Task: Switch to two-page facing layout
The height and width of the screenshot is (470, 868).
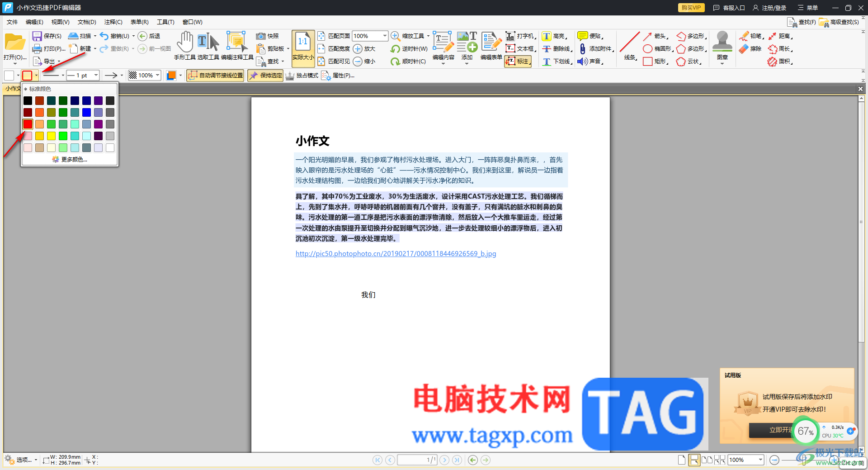Action: click(x=707, y=460)
